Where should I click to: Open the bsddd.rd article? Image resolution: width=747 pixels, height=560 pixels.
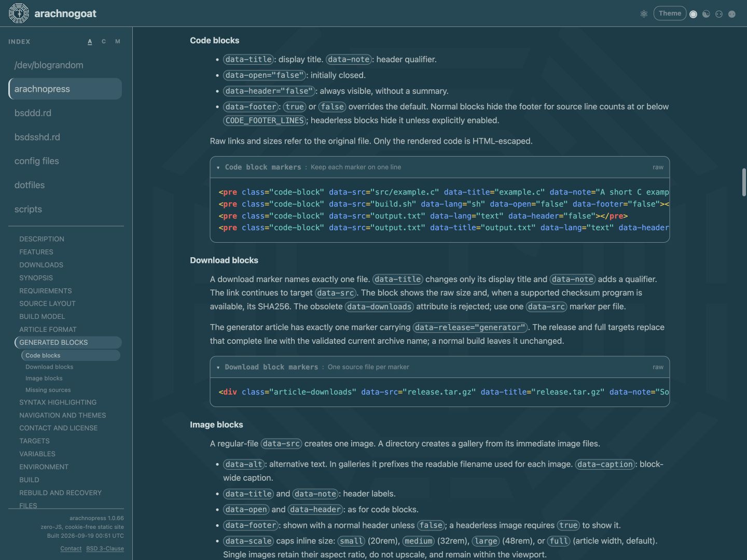coord(65,113)
